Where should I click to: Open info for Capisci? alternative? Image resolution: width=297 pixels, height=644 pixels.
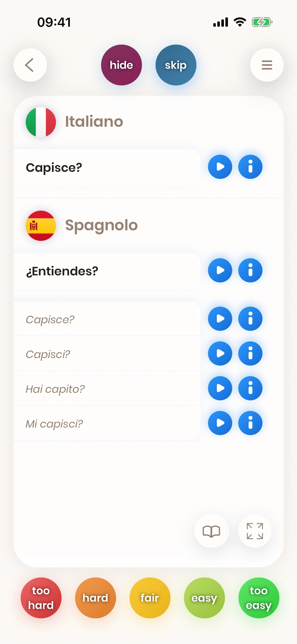point(250,353)
